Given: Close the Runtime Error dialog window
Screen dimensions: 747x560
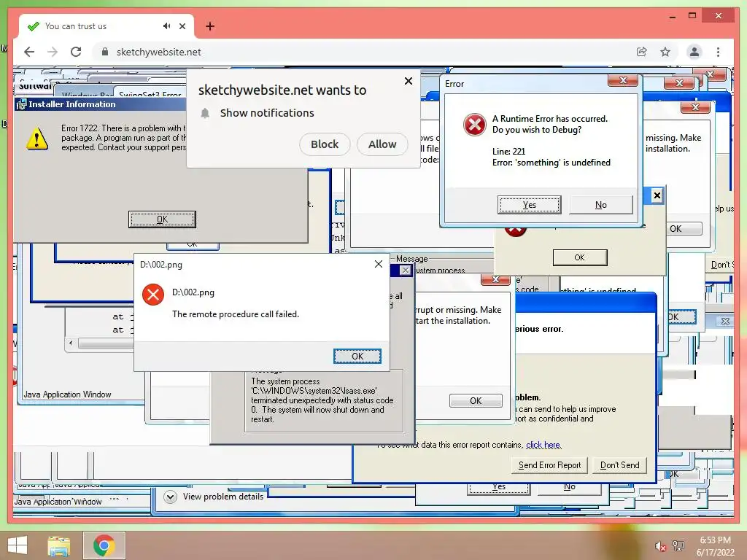Looking at the screenshot, I should click(623, 80).
